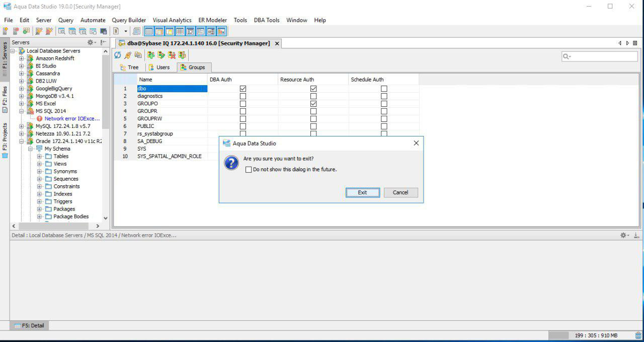Switch to the Users tab
644x342 pixels.
(x=159, y=67)
